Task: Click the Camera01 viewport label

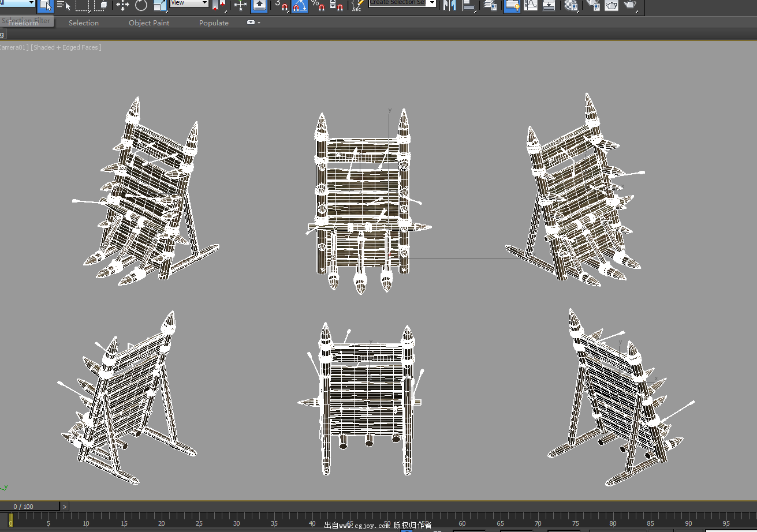Action: [x=14, y=47]
